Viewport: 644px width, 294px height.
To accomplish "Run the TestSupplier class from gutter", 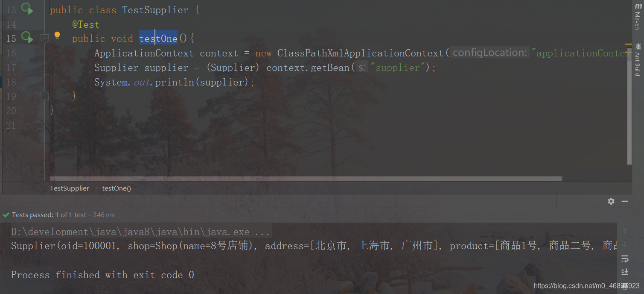I will pyautogui.click(x=27, y=9).
